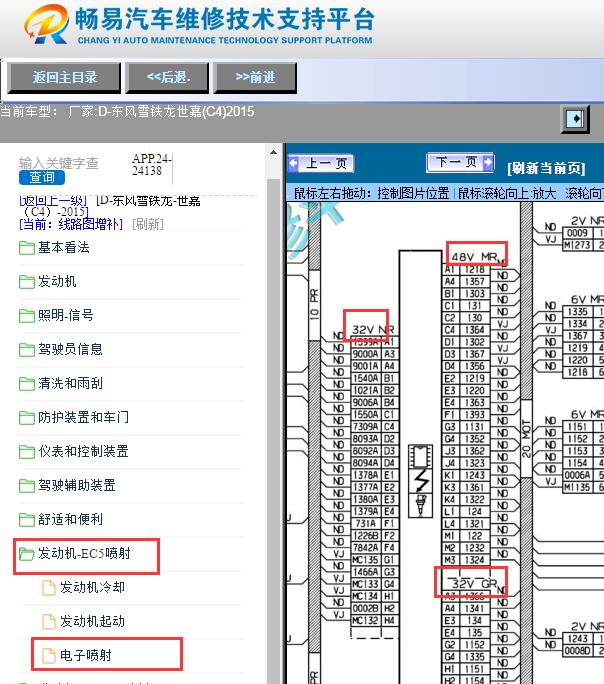Image resolution: width=604 pixels, height=684 pixels.
Task: Click the open-folder icon beside 发动机-EC5喷射
Action: coord(27,554)
